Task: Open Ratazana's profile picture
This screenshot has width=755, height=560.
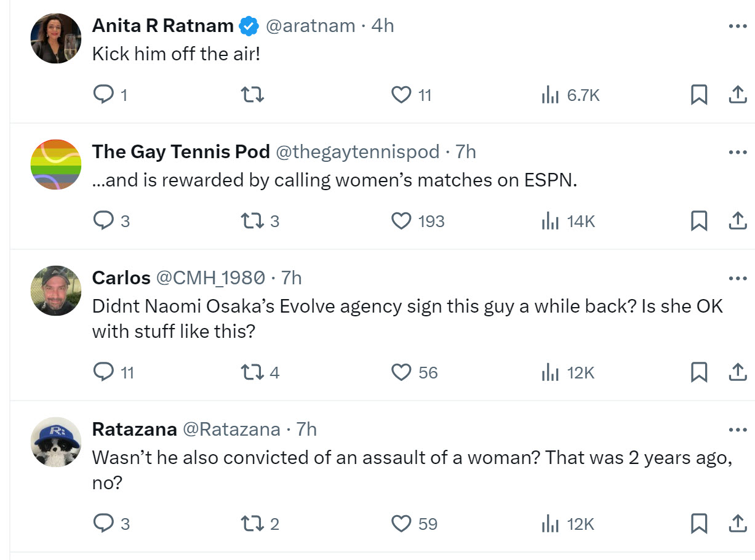Action: pyautogui.click(x=55, y=441)
